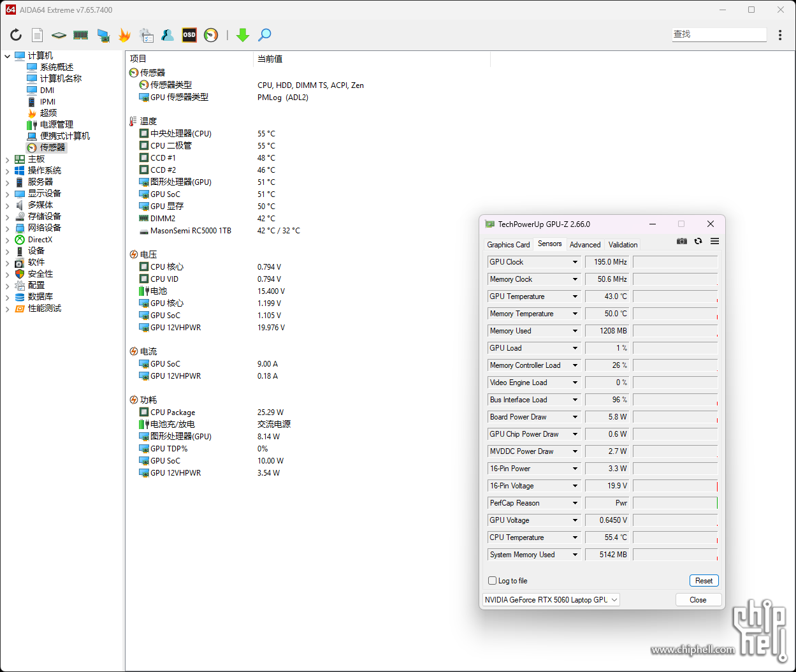Image resolution: width=796 pixels, height=672 pixels.
Task: Select DMI in the tree
Action: (x=47, y=91)
